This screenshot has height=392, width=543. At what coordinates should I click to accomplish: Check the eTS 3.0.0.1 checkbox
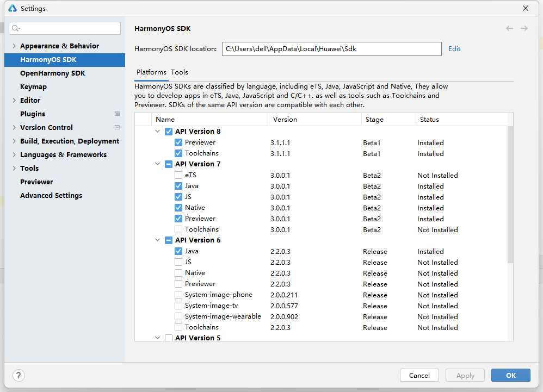(x=178, y=175)
